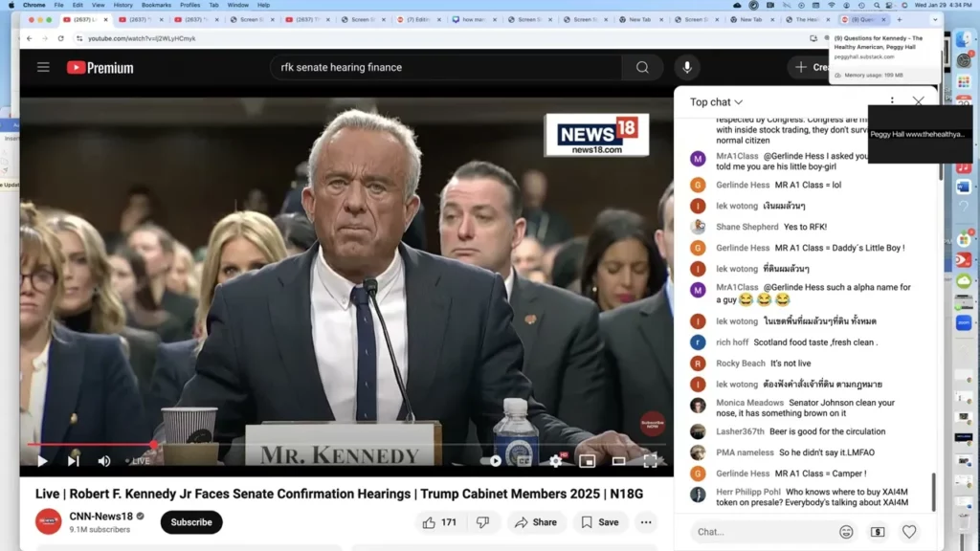Send a heart reaction in chat
This screenshot has height=551, width=980.
[x=909, y=532]
